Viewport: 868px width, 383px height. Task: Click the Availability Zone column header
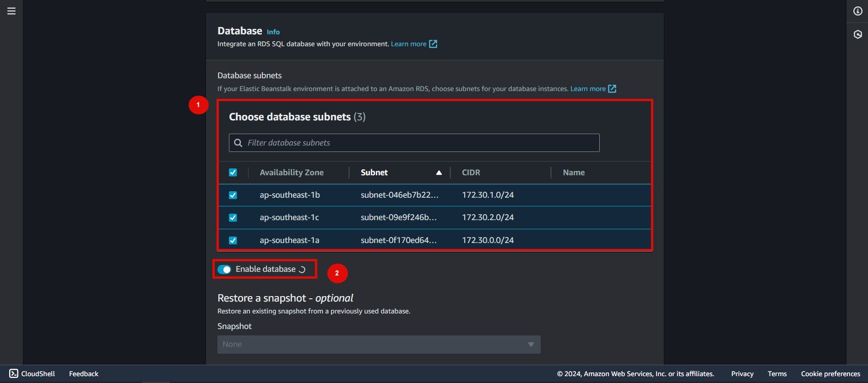(292, 173)
